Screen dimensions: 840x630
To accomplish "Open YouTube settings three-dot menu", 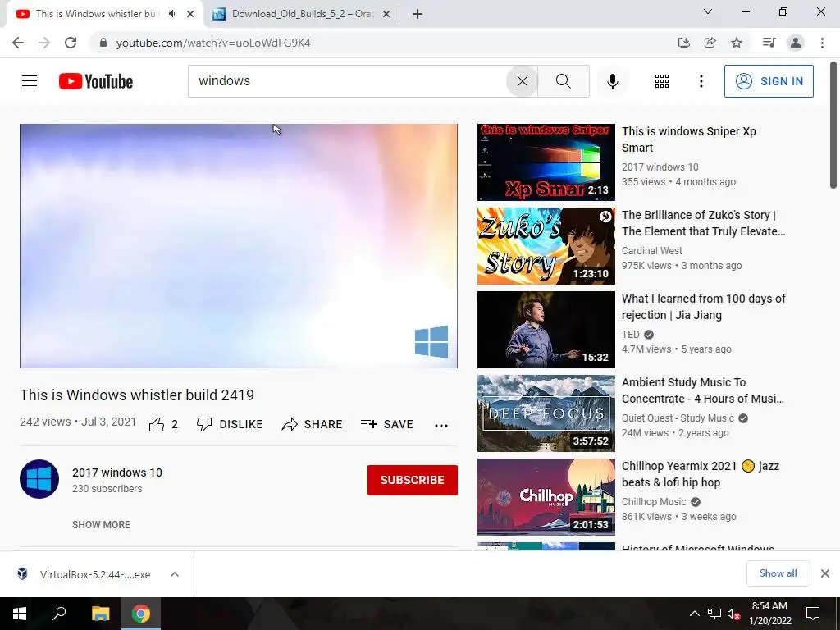I will [x=701, y=81].
